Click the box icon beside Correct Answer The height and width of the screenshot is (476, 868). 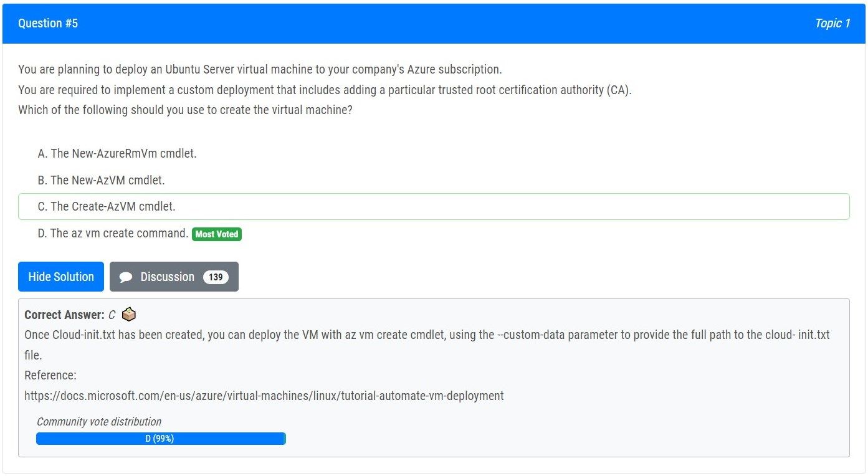129,315
